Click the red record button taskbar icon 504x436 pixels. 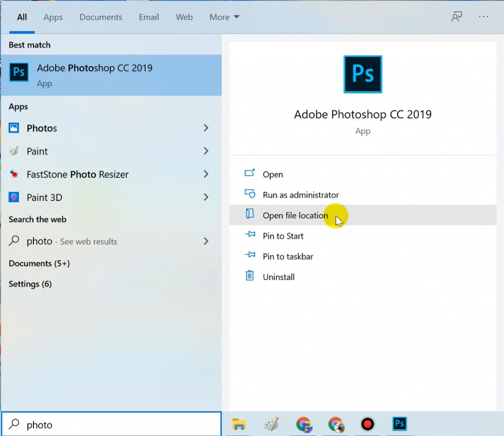coord(367,424)
